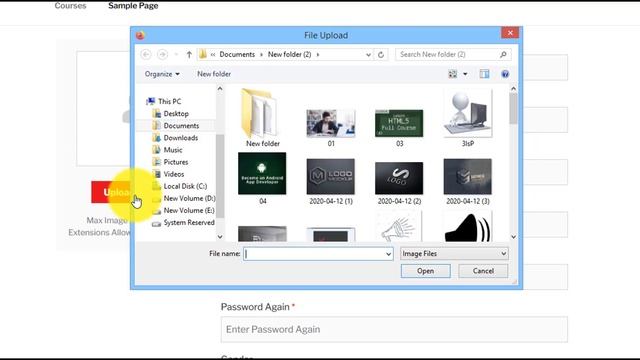Viewport: 640px width, 360px height.
Task: Open recent locations dropdown arrow
Action: click(x=176, y=54)
